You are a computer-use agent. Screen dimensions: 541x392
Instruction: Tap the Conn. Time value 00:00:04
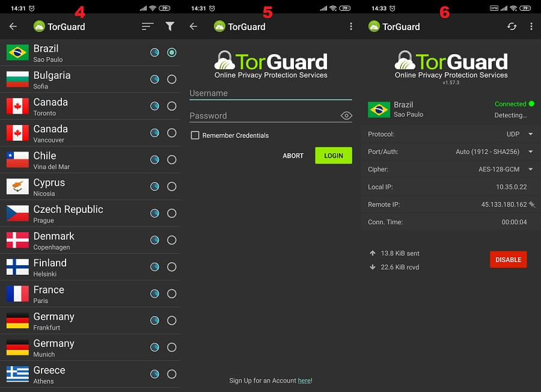514,222
